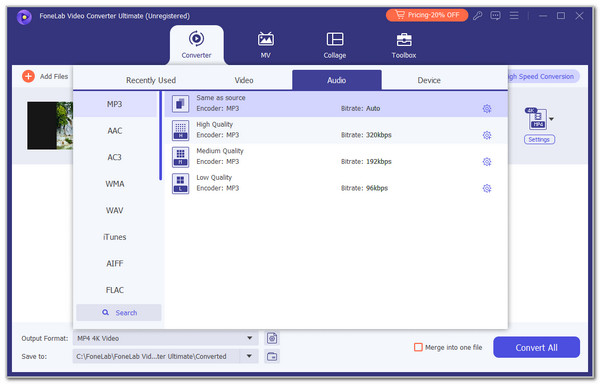Expand the output format icon dropdown arrow
The width and height of the screenshot is (600, 384).
tap(551, 119)
